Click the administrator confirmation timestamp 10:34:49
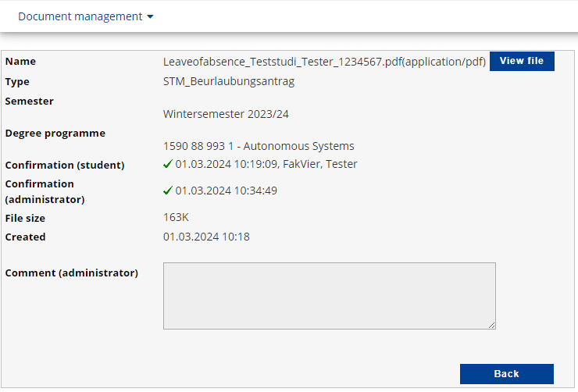The height and width of the screenshot is (392, 578). (x=255, y=191)
